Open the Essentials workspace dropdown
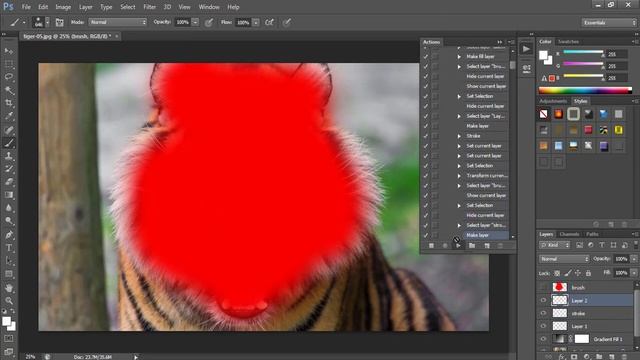 (609, 23)
